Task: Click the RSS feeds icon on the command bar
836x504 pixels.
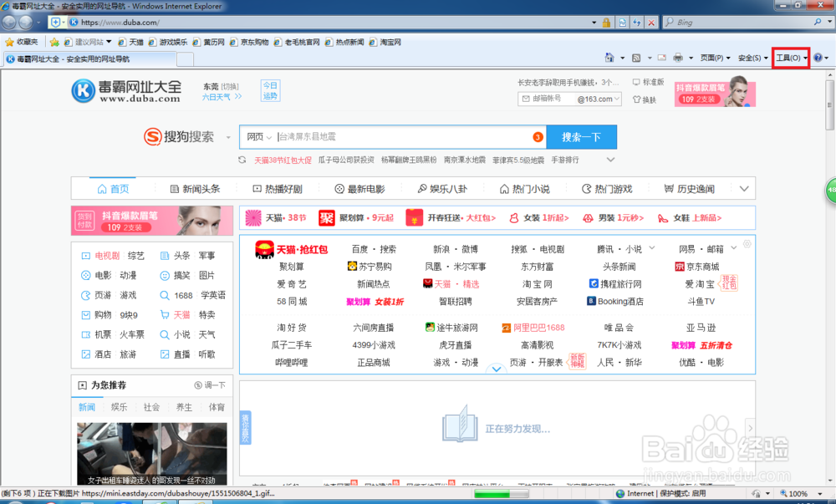Action: (638, 59)
